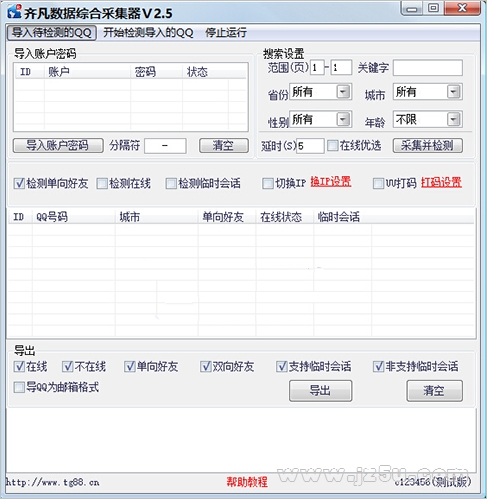Viewport: 487px width, 499px height.
Task: Click the version text in status bar
Action: click(x=433, y=482)
